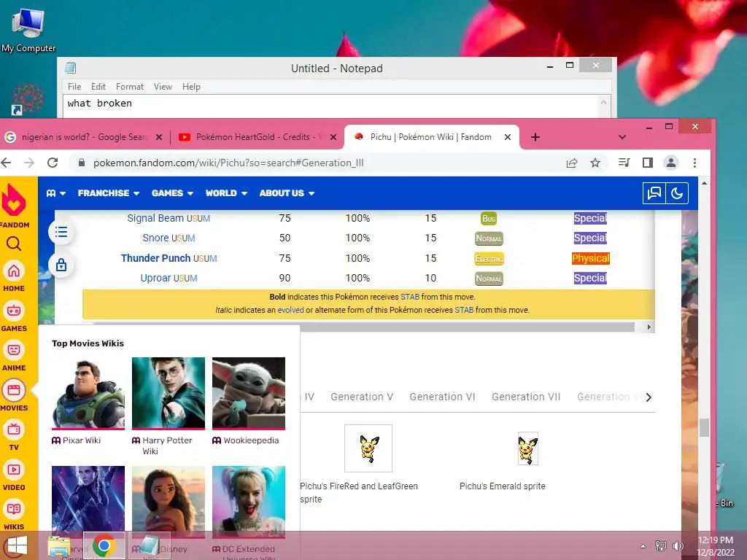Image resolution: width=747 pixels, height=560 pixels.
Task: Click browser forward arrow
Action: tap(29, 163)
